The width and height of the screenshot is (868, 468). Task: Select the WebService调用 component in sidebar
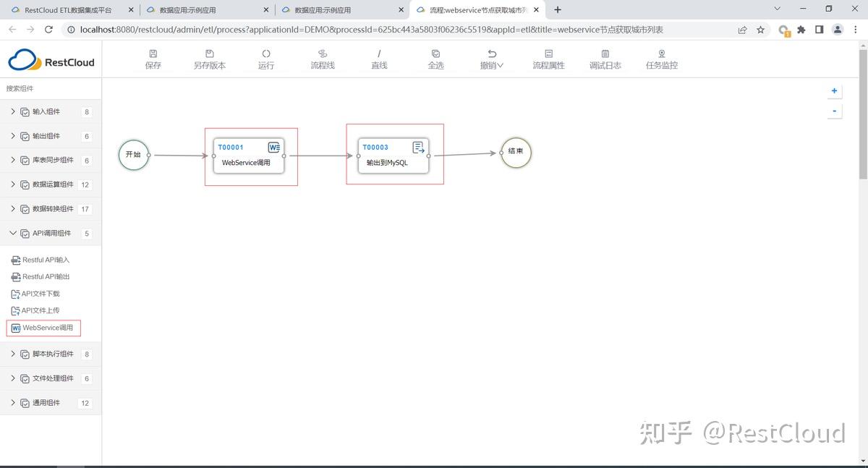[43, 328]
